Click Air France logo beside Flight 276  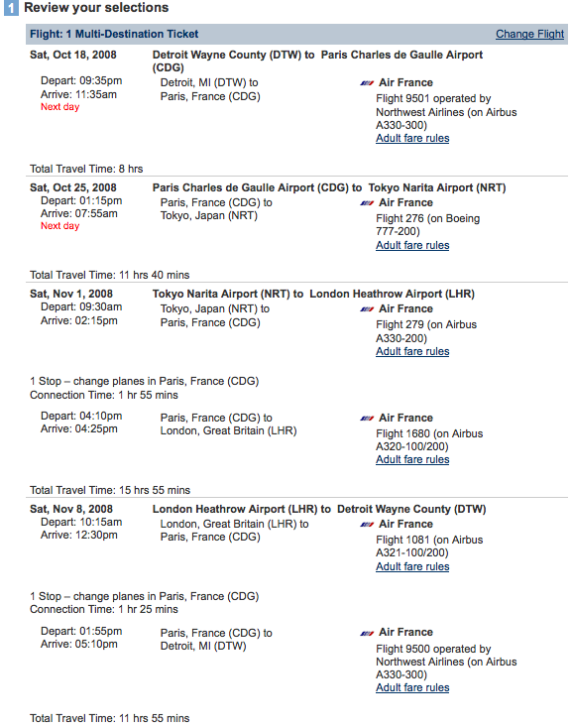[x=367, y=203]
